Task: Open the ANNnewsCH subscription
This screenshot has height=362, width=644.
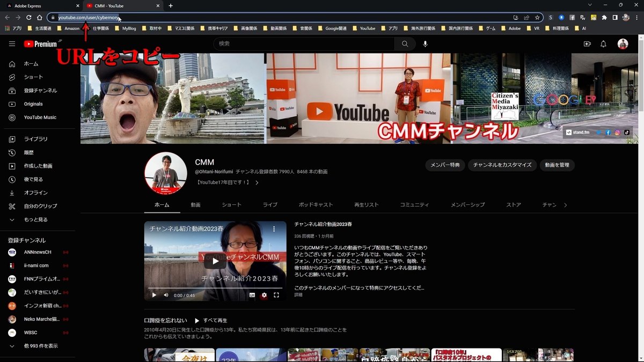Action: coord(38,252)
